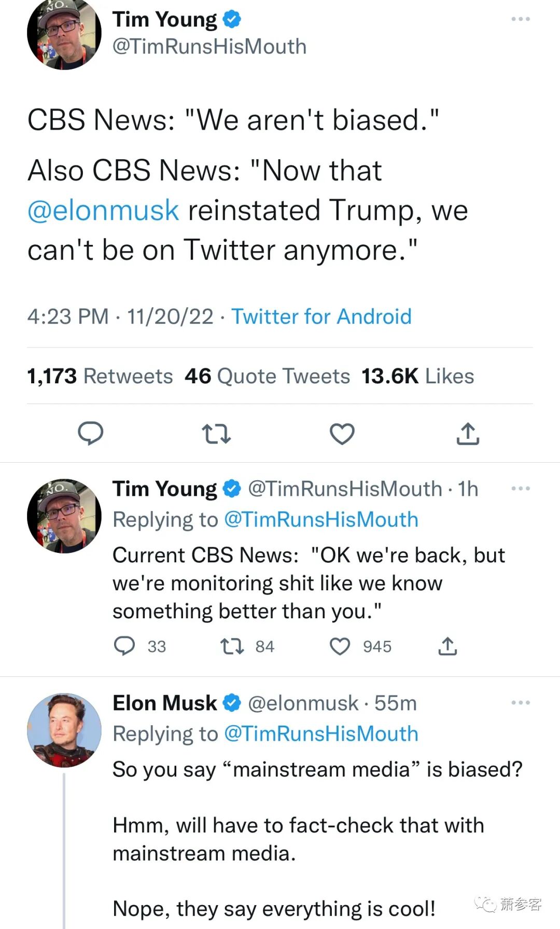Open the @elonmusk mention in tweet text

(x=103, y=211)
